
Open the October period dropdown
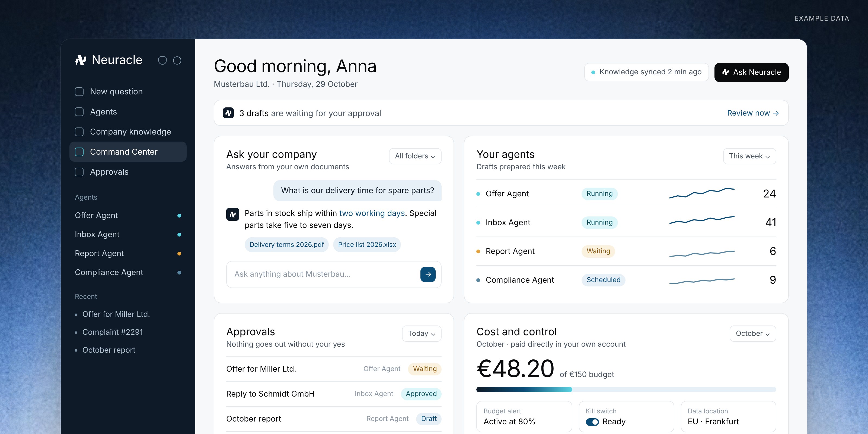click(x=753, y=334)
